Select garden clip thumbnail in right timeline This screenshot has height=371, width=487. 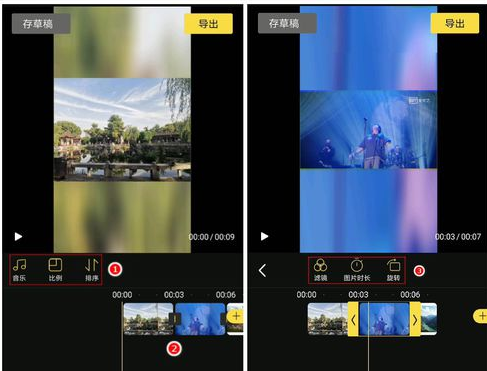tap(328, 319)
